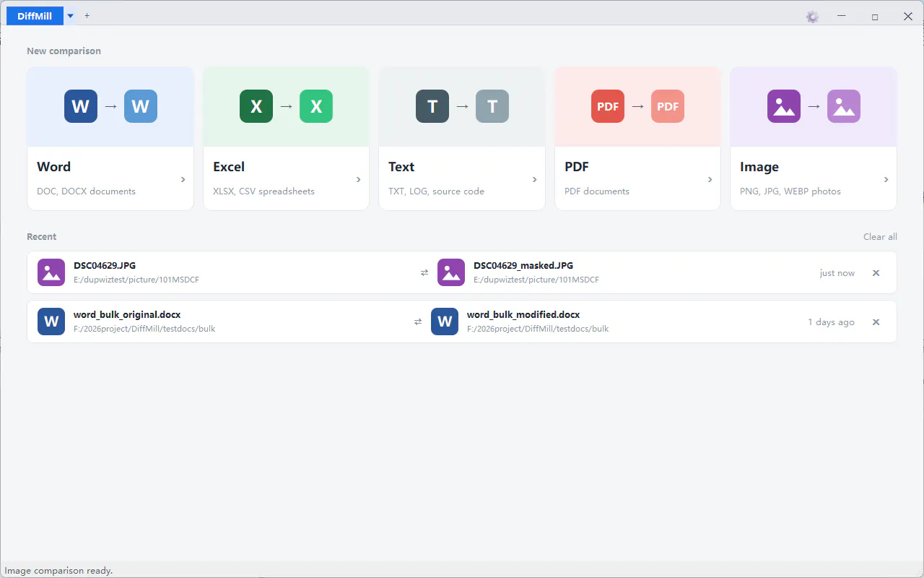Click the 'New comparison' heading
This screenshot has height=578, width=924.
pyautogui.click(x=64, y=51)
